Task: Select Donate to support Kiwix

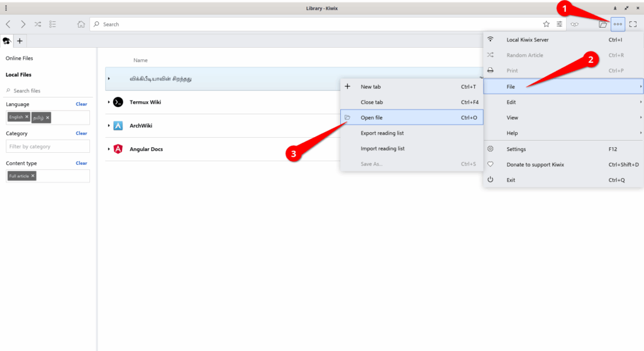Action: (563, 164)
